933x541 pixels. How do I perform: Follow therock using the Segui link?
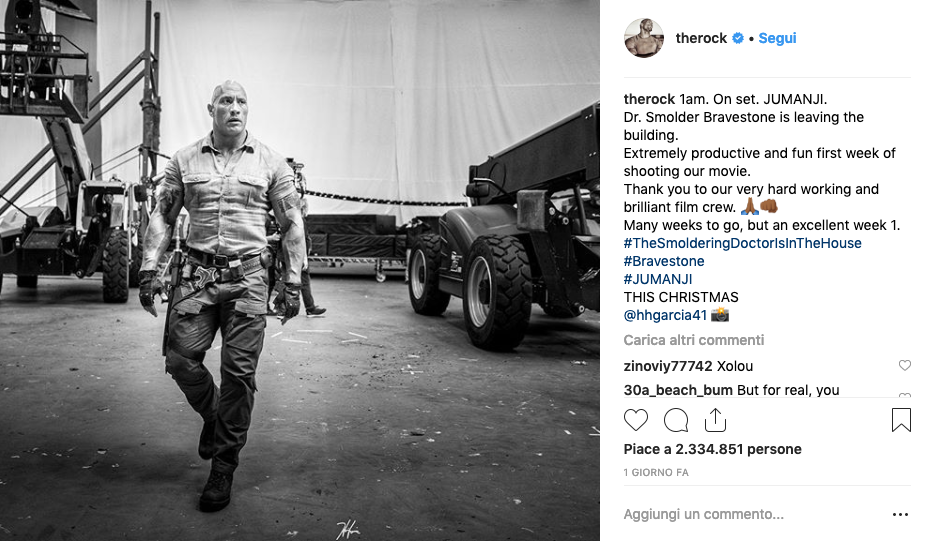coord(777,38)
